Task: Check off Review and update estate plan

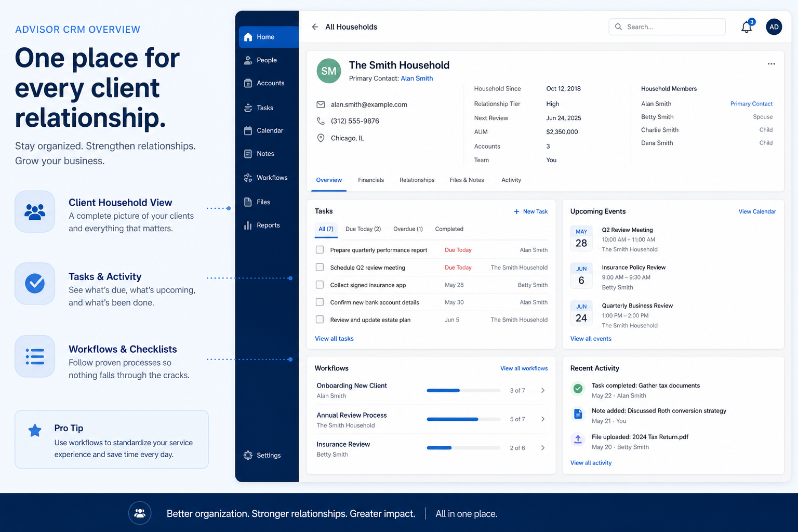Action: [320, 320]
